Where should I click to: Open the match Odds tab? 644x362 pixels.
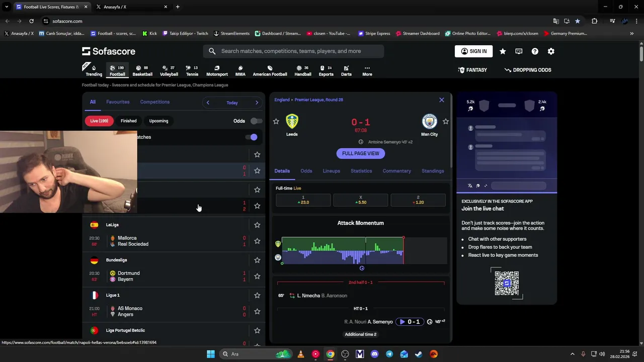pos(306,171)
